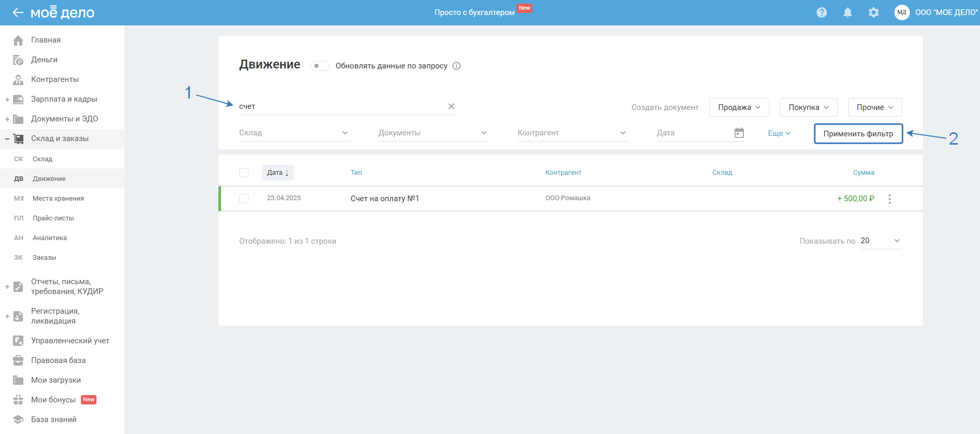This screenshot has width=980, height=434.
Task: Open the Просто с бухгалтером link
Action: click(475, 12)
